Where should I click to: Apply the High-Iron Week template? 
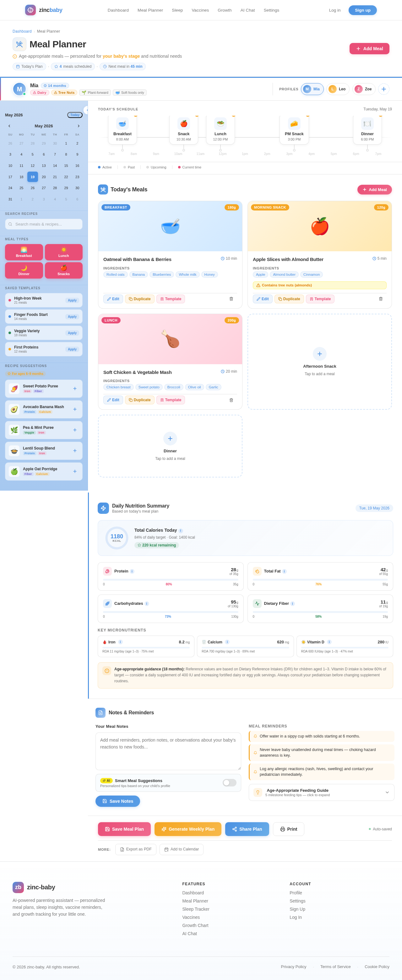click(72, 300)
